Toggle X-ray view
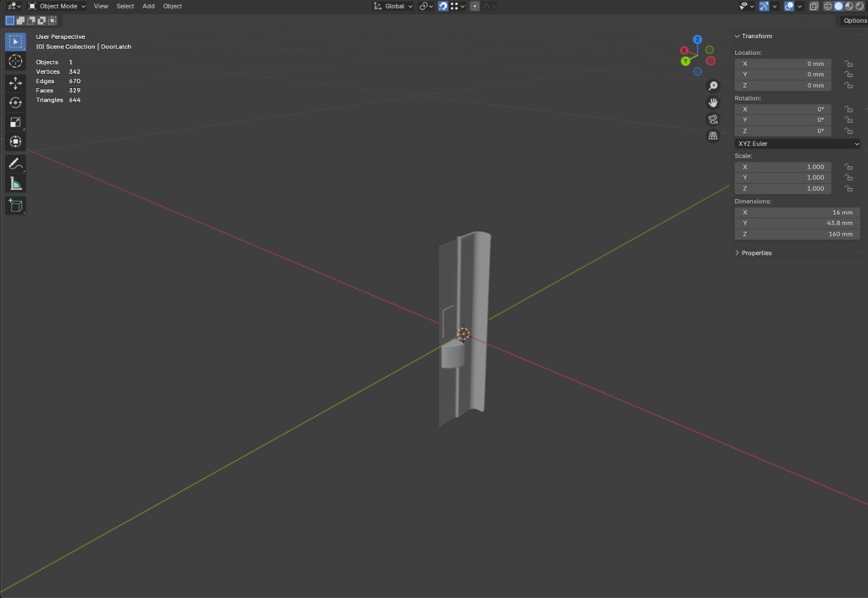Viewport: 868px width, 598px height. coord(814,6)
